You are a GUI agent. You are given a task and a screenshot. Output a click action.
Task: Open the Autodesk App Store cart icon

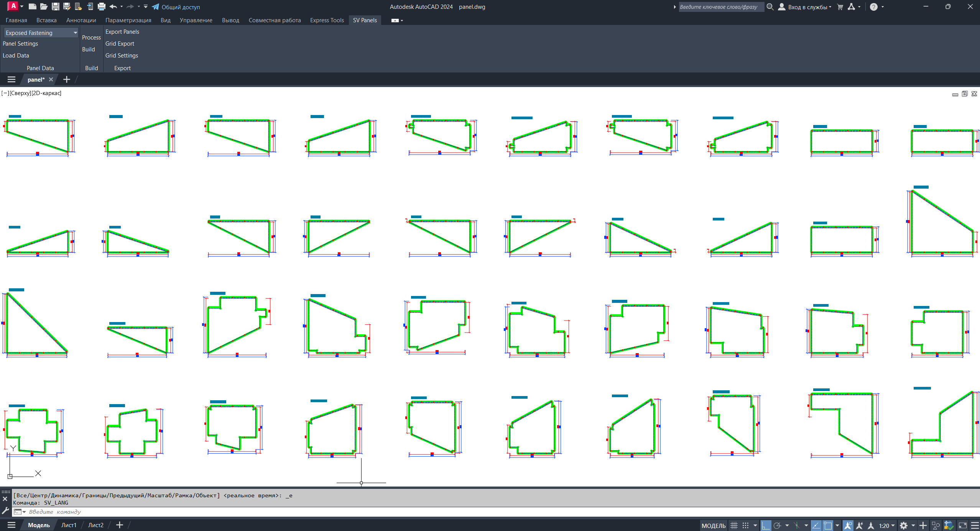tap(840, 7)
